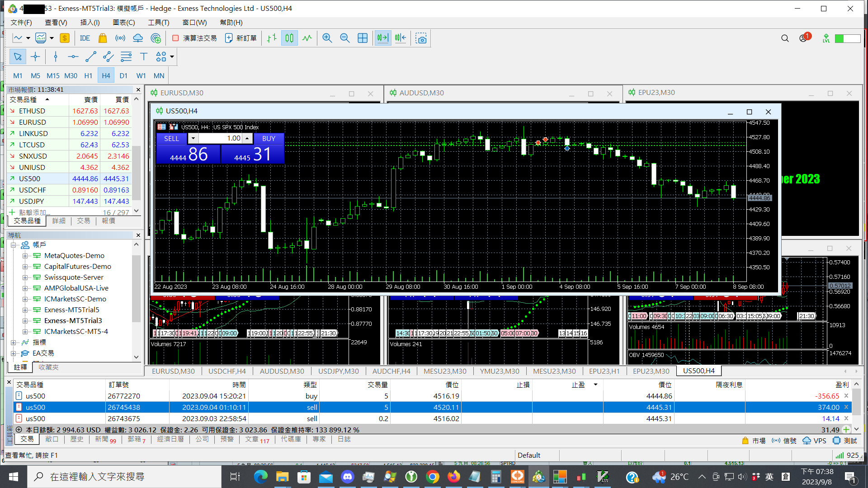
Task: Open the 文件(F) menu
Action: tap(21, 22)
